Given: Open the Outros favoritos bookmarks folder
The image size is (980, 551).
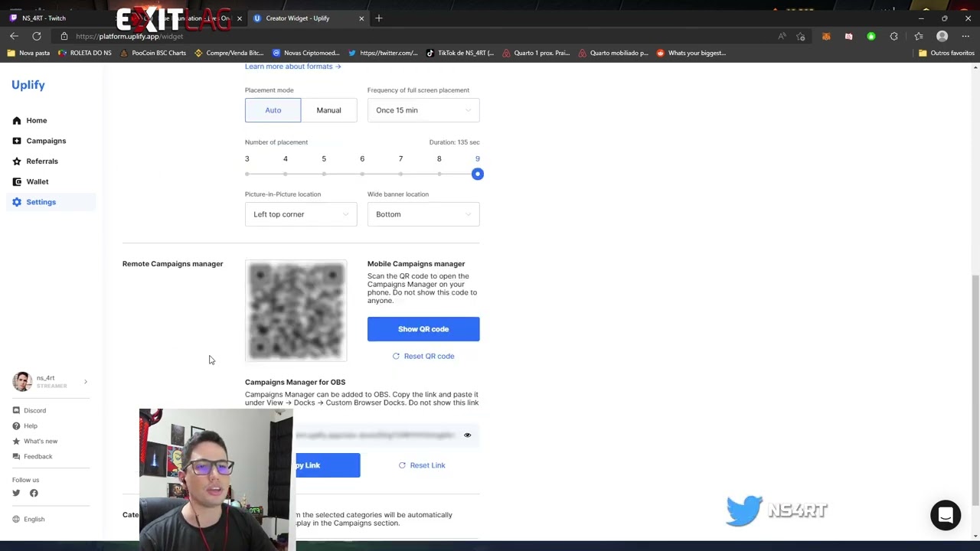Looking at the screenshot, I should click(946, 53).
